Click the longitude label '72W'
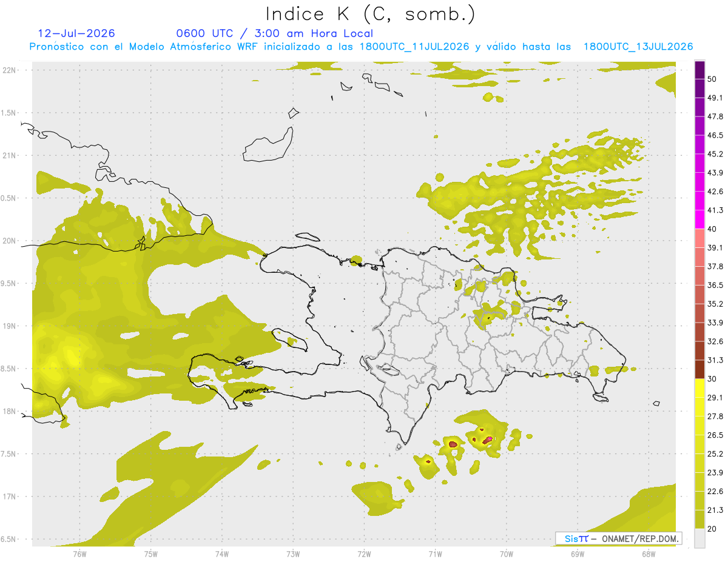The image size is (728, 562). tap(364, 554)
